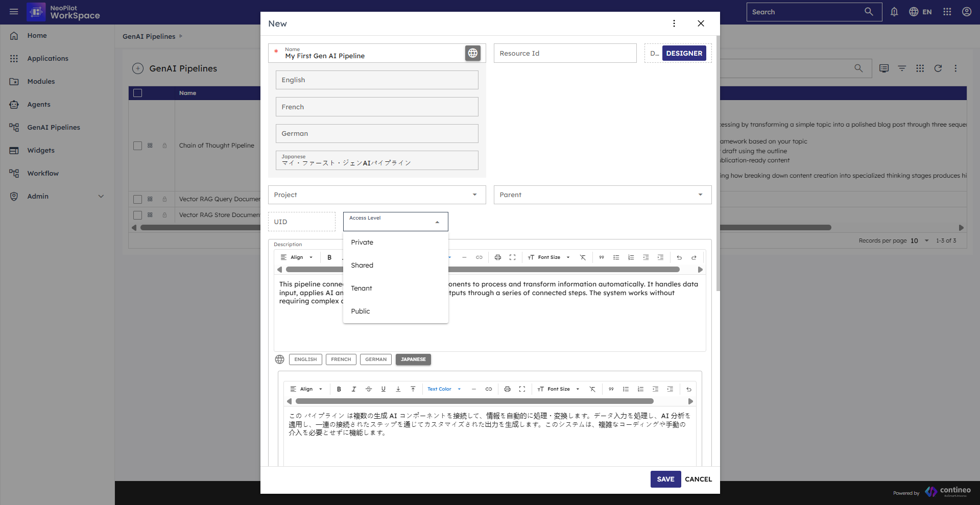Click the DESIGNER button
980x505 pixels.
(x=684, y=53)
